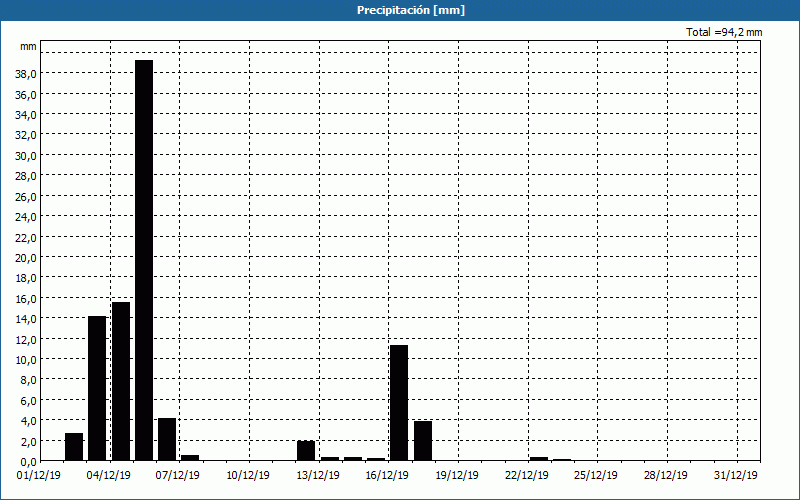
Task: Click the 18,0 y-axis value
Action: click(x=26, y=278)
